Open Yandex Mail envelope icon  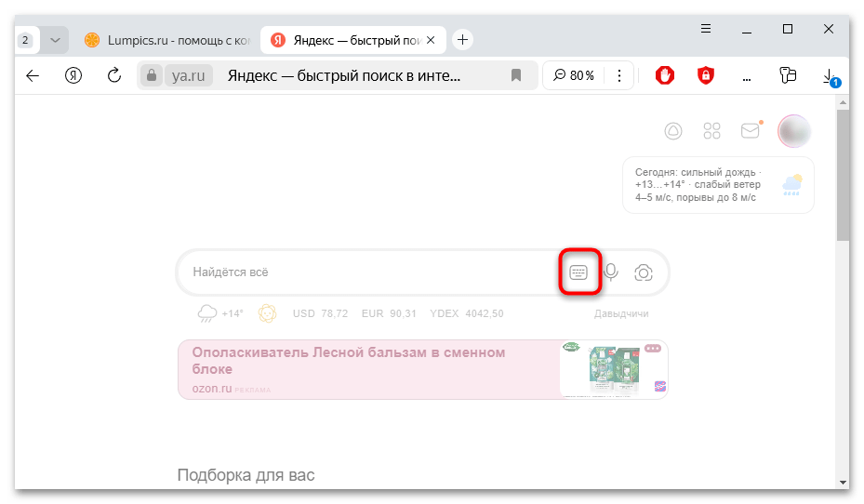[751, 130]
